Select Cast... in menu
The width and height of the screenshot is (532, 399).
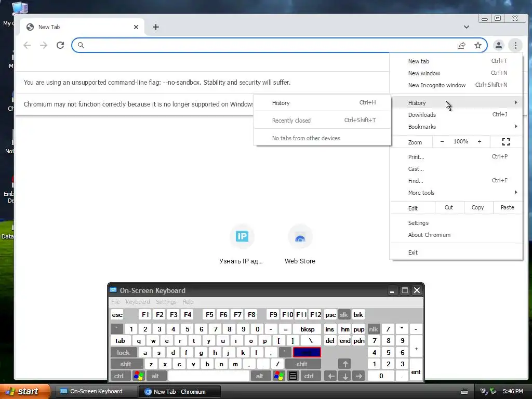pos(456,169)
